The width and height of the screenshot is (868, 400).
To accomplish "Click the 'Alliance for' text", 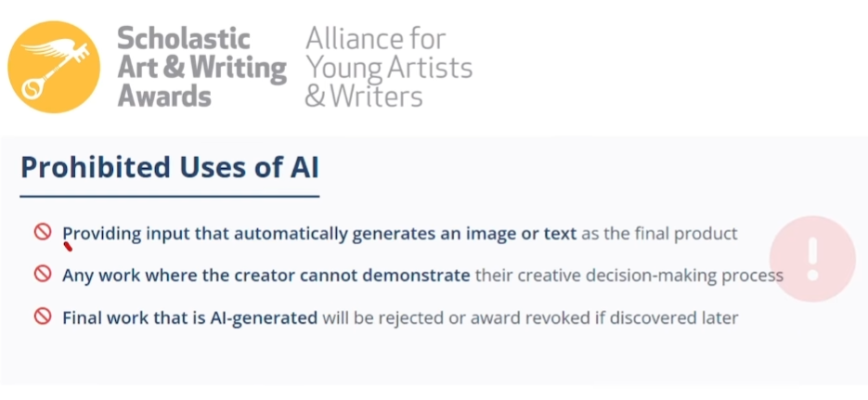I will click(x=375, y=39).
